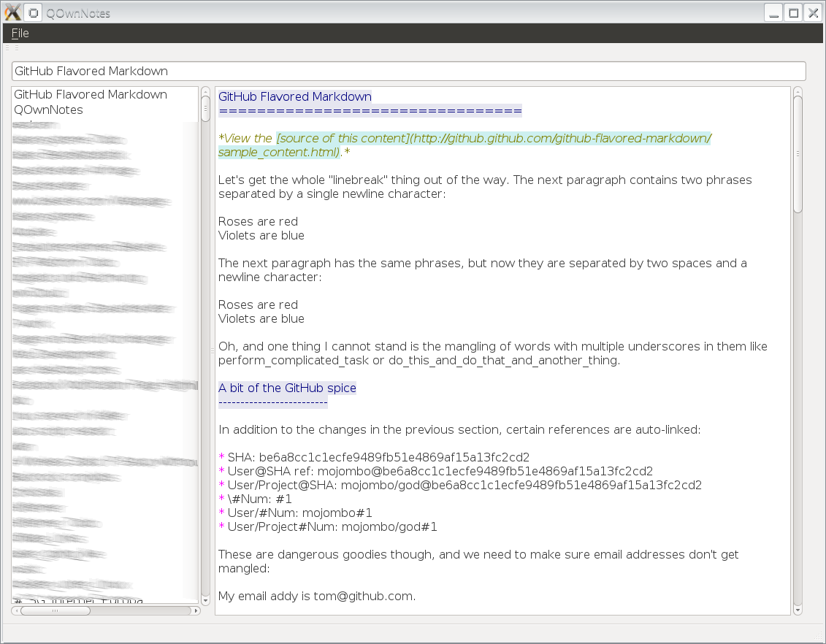Open the File menu
The height and width of the screenshot is (644, 826).
click(20, 33)
